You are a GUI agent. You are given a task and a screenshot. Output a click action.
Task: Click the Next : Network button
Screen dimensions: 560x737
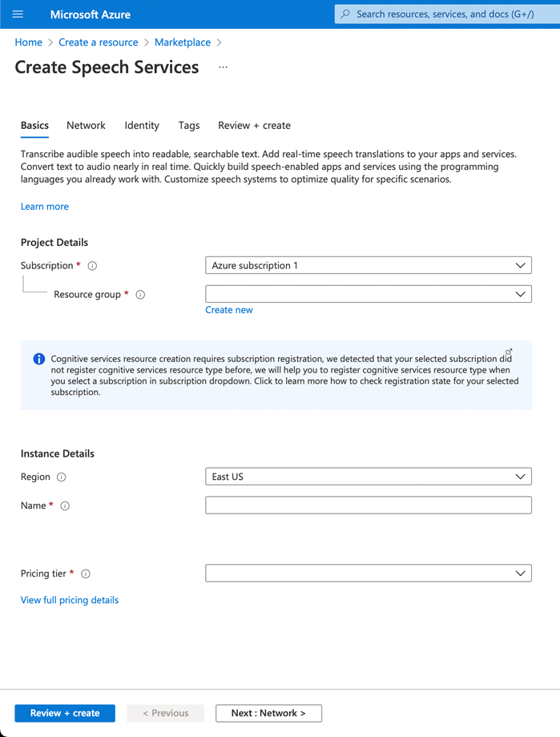268,713
